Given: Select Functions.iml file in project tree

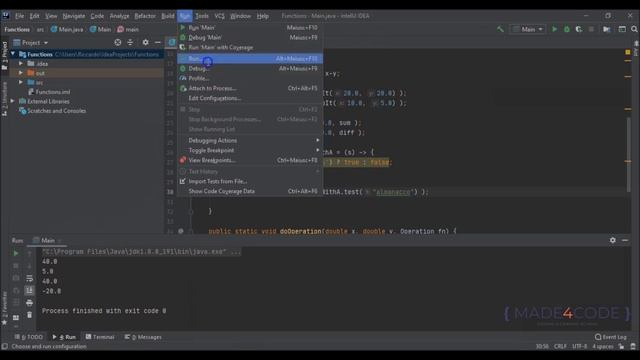Looking at the screenshot, I should (49, 92).
